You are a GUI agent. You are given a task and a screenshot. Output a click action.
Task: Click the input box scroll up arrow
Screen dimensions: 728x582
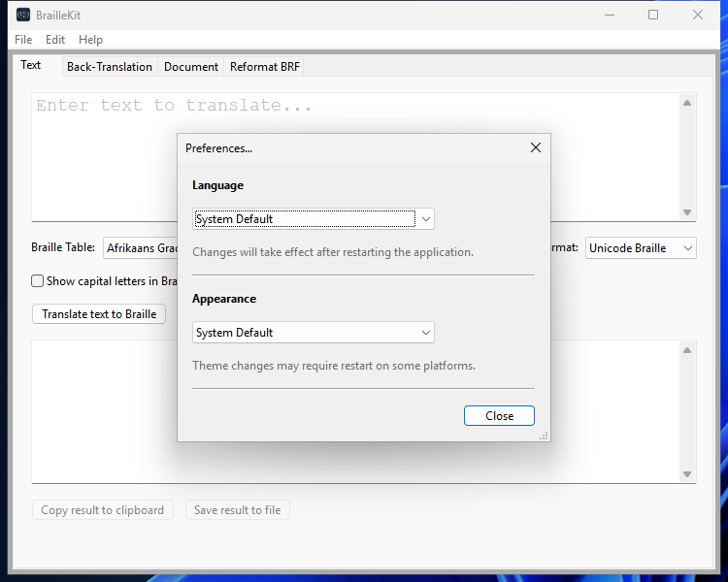(687, 103)
